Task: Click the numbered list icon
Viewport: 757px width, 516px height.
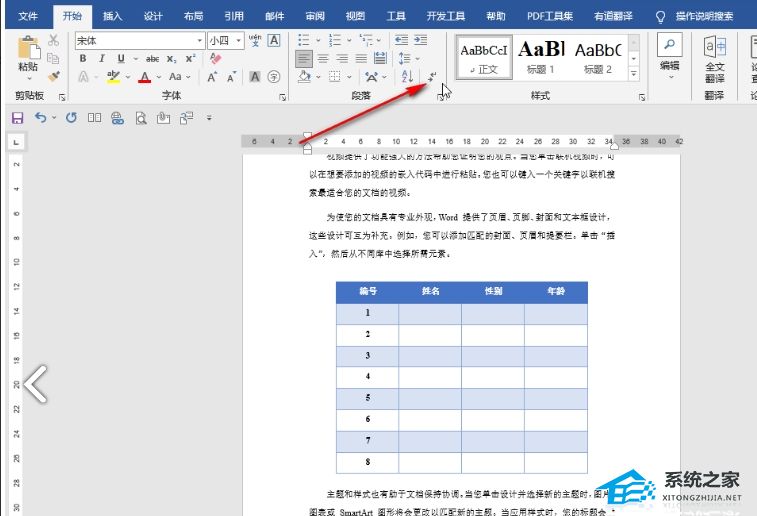Action: [x=335, y=40]
